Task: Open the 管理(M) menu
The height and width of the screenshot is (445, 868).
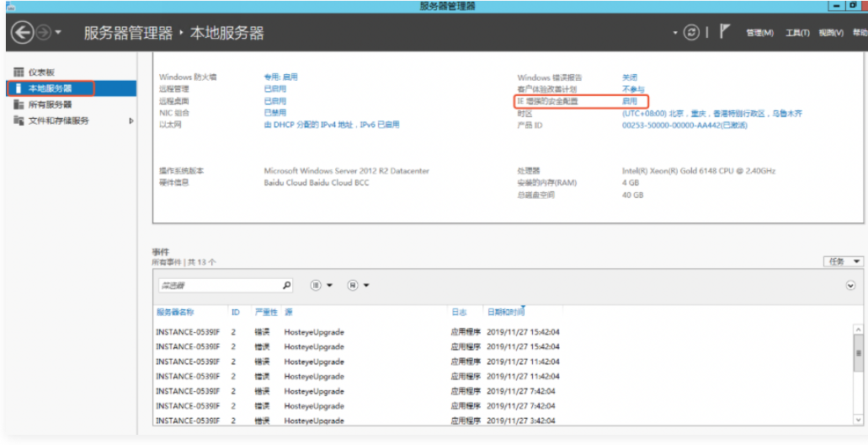Action: [759, 33]
